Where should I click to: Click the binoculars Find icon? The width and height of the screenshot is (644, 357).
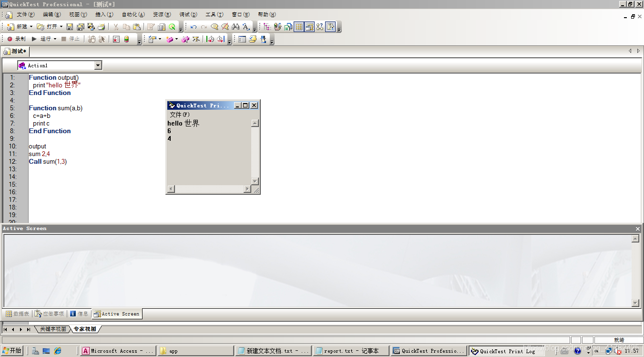click(235, 27)
